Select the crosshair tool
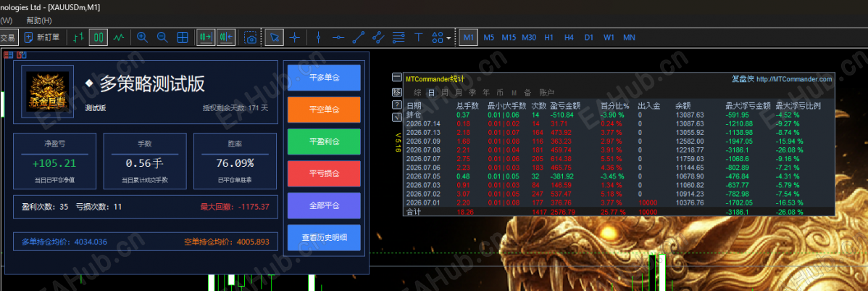868x291 pixels. coord(294,37)
